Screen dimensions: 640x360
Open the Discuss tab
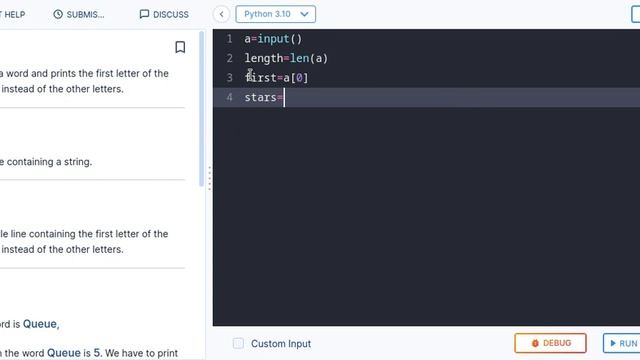164,14
